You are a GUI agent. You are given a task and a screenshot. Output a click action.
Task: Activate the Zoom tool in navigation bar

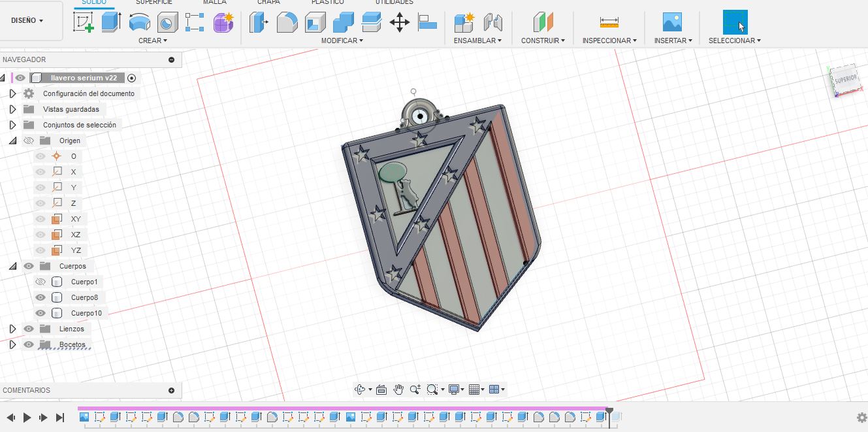[x=415, y=390]
